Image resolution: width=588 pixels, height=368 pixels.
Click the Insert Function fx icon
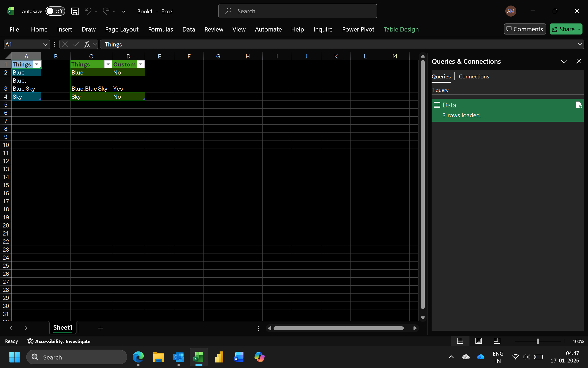(x=87, y=44)
